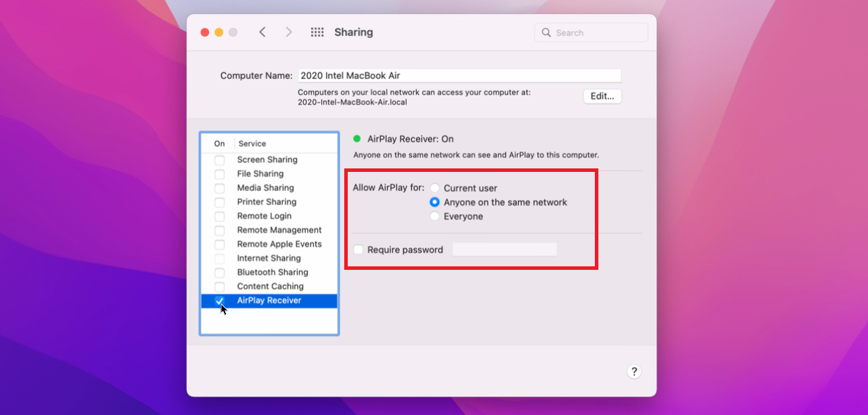Enable File Sharing checkbox

pyautogui.click(x=219, y=173)
